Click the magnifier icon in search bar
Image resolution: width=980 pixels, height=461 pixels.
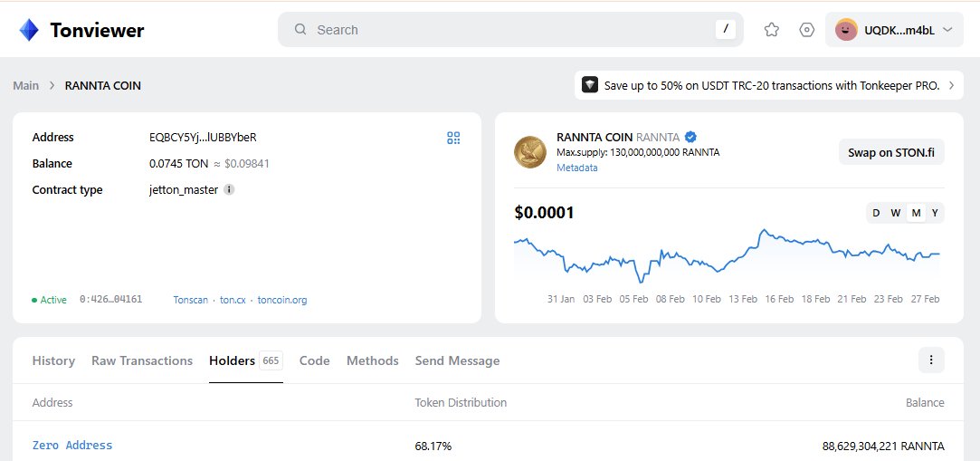pos(300,29)
